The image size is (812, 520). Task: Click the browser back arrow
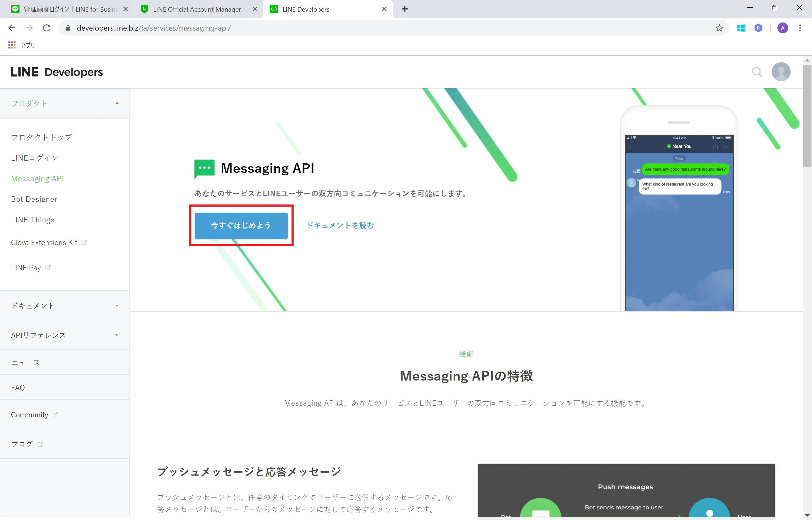(x=12, y=28)
